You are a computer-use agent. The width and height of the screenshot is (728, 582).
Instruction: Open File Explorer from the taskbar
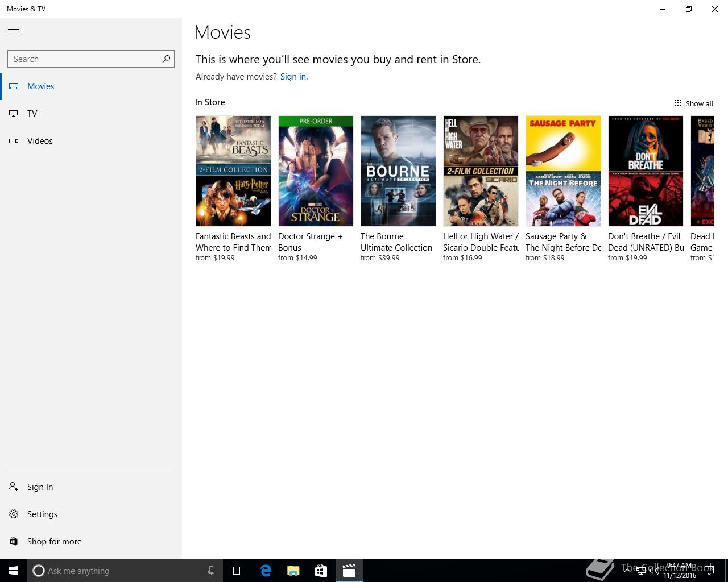click(x=293, y=571)
